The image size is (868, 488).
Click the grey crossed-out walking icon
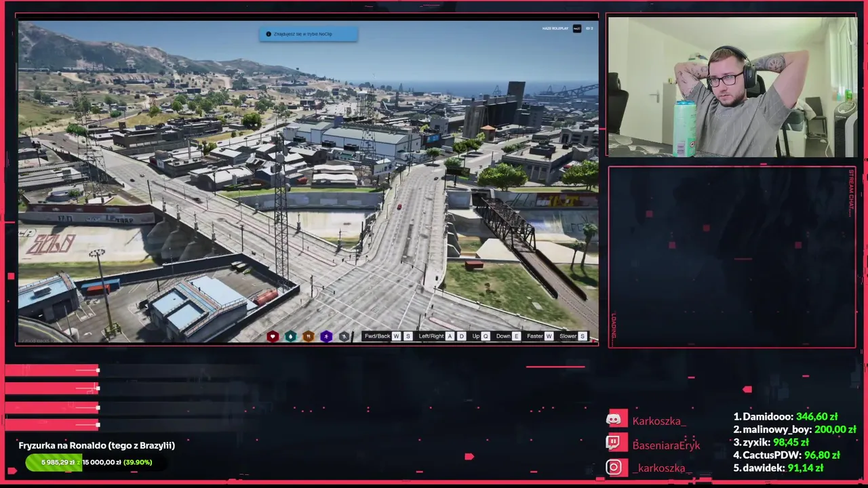click(344, 336)
